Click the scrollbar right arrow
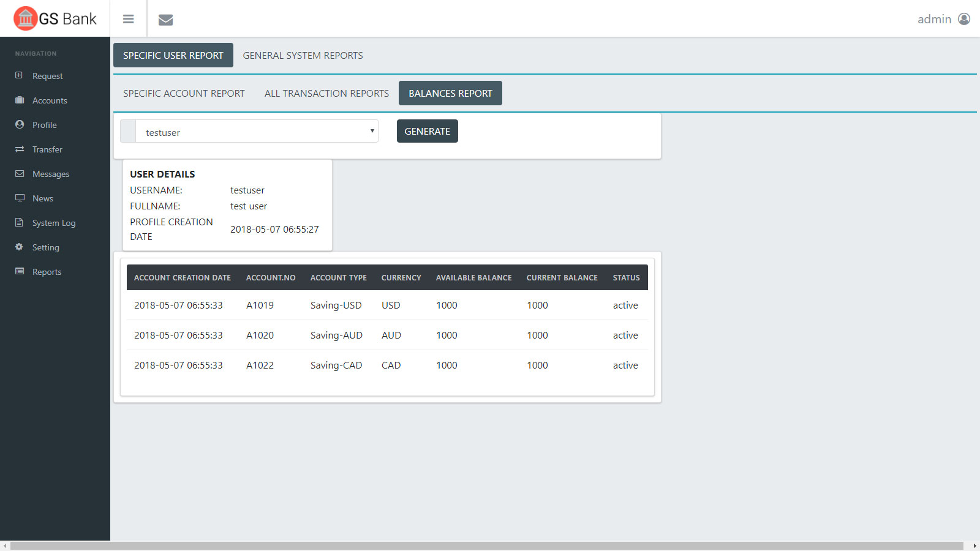 pyautogui.click(x=974, y=545)
